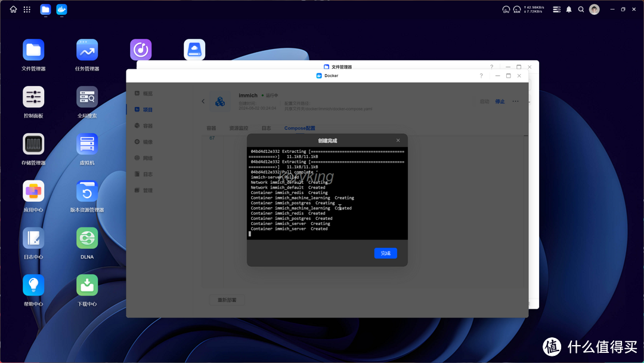The width and height of the screenshot is (644, 363).
Task: Launch the 下载中心 app icon
Action: pos(87,285)
